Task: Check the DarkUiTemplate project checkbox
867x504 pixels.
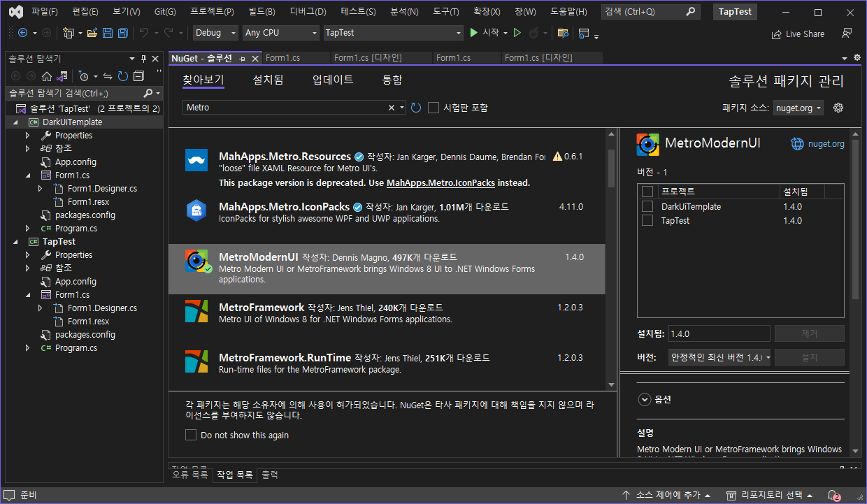Action: 647,206
